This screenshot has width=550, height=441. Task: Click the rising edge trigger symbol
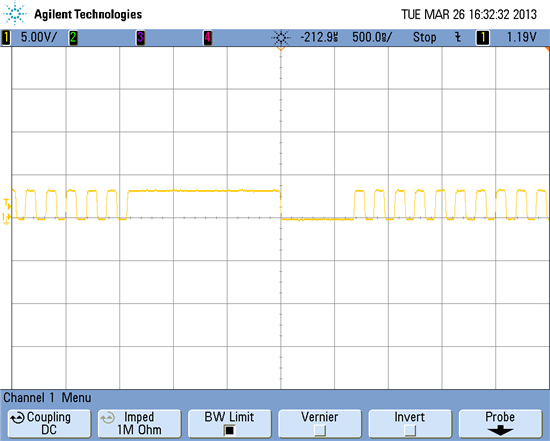click(x=458, y=37)
